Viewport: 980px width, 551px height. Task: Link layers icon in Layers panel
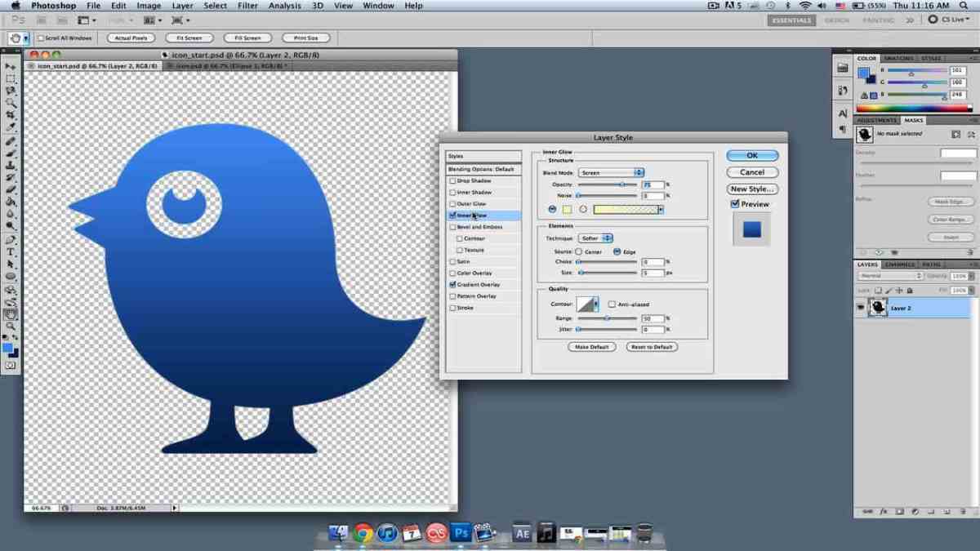pos(869,512)
